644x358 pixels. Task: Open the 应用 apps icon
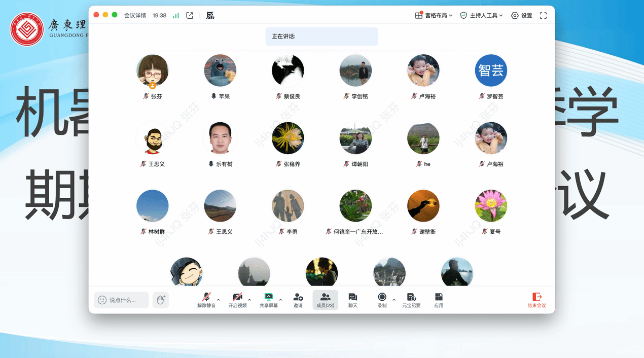(439, 300)
